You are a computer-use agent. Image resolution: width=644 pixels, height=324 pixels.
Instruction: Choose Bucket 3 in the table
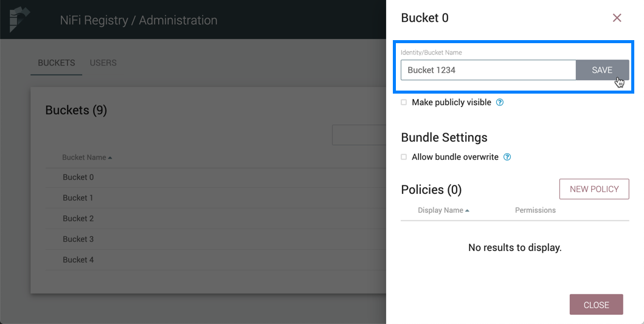(x=78, y=240)
